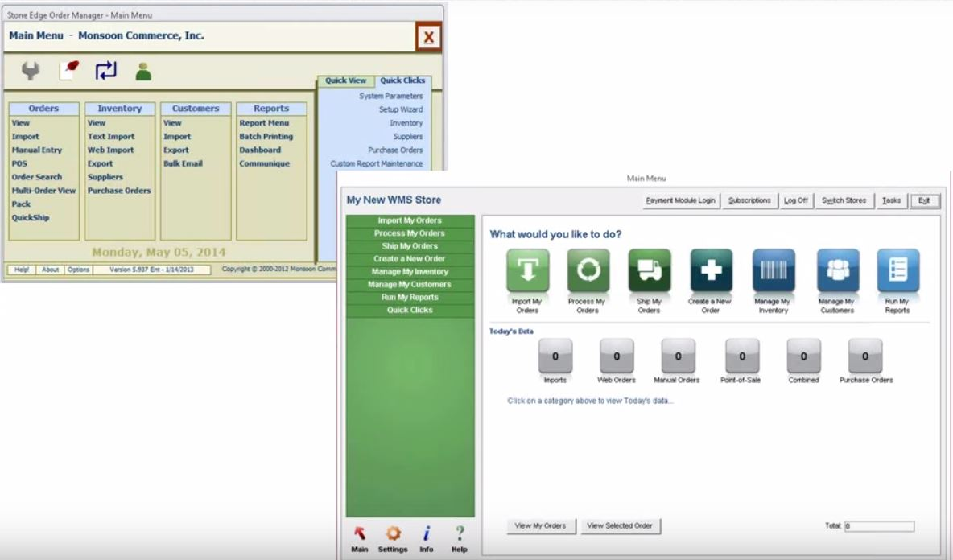Screen dimensions: 953x560
Task: Switch to the Quick View tab
Action: [x=345, y=80]
